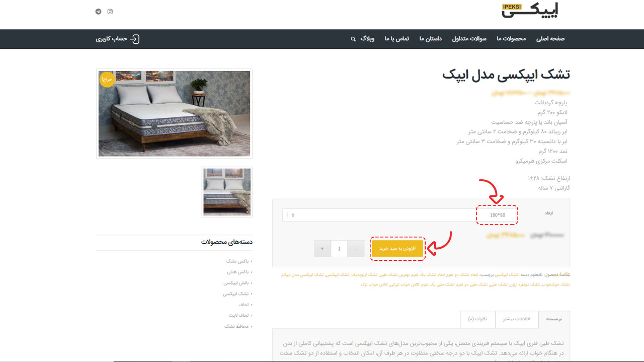Click the گارانتی ۷ ساله text
This screenshot has width=644, height=362.
[x=554, y=188]
